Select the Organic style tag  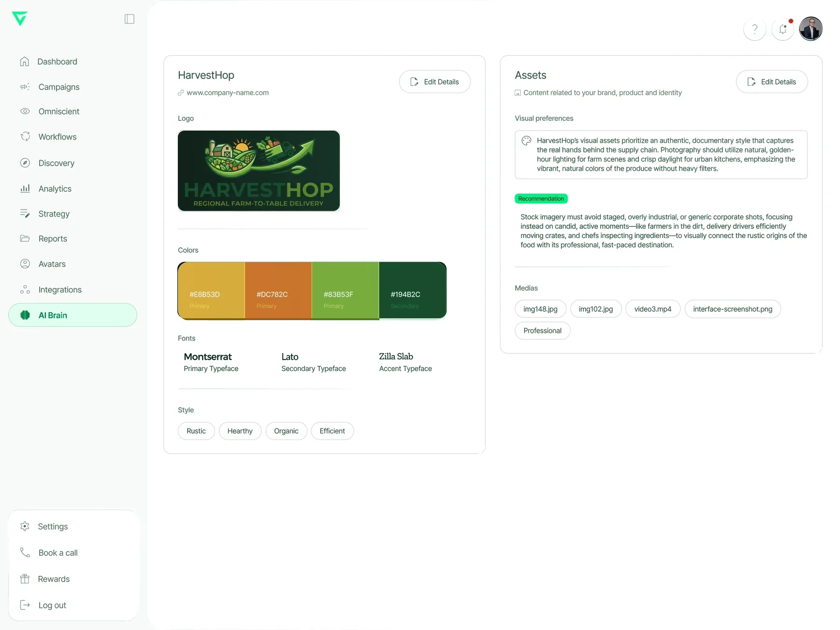point(286,431)
